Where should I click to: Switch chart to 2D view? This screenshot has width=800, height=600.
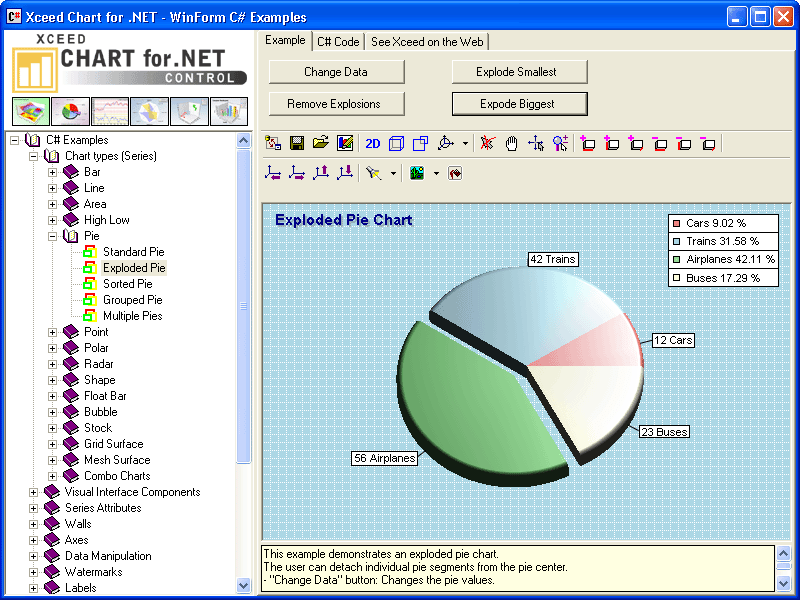click(373, 144)
